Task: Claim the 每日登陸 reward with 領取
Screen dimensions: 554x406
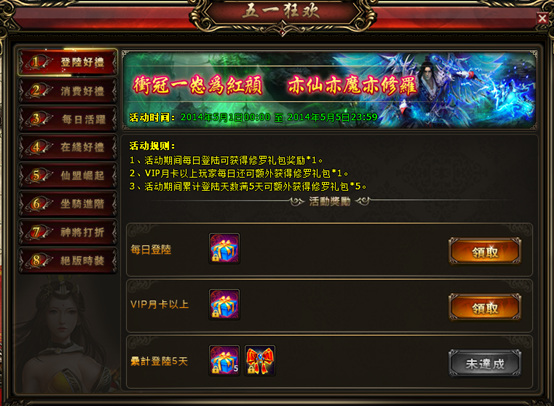Action: pyautogui.click(x=485, y=252)
